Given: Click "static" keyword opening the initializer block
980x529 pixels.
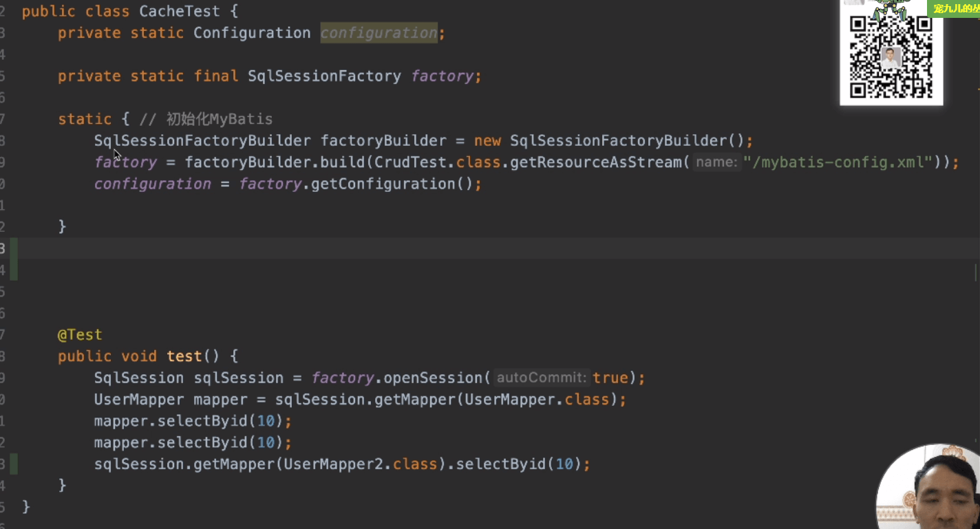Looking at the screenshot, I should [x=85, y=119].
